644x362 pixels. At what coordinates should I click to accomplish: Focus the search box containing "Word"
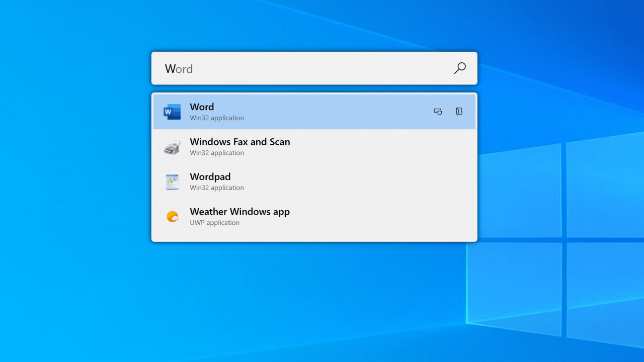[302, 68]
